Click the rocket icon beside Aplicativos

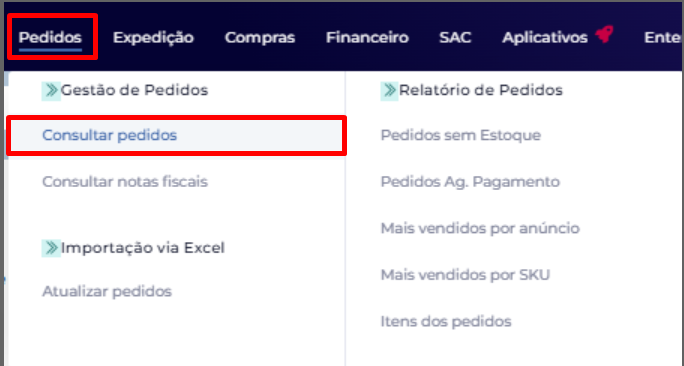coord(605,34)
